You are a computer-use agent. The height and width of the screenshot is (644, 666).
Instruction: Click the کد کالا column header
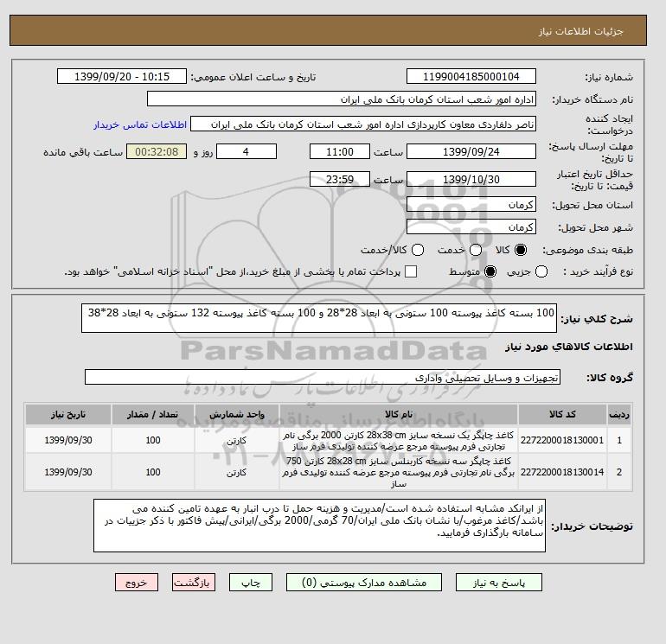(x=562, y=414)
